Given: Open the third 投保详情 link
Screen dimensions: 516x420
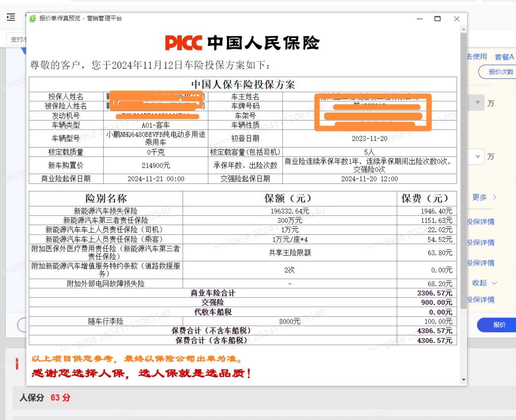Looking at the screenshot, I should tap(481, 263).
